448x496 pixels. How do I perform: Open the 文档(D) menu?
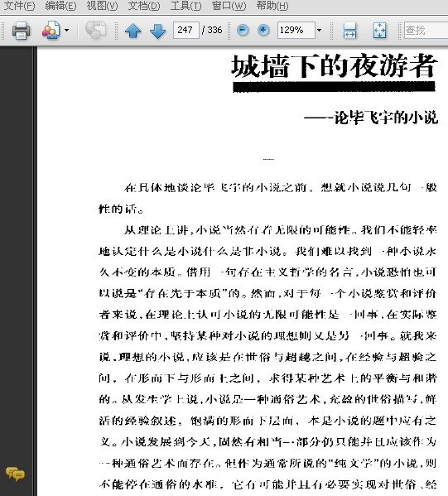(144, 6)
